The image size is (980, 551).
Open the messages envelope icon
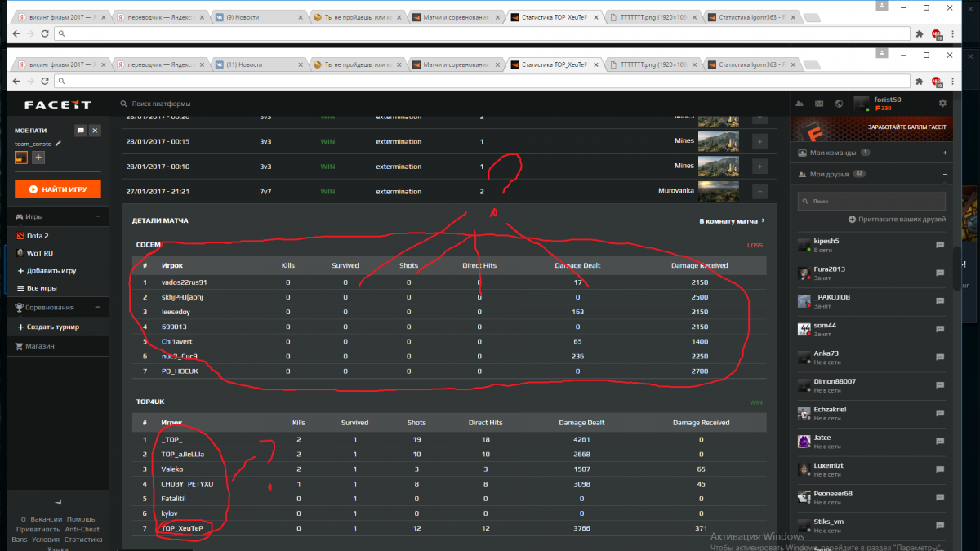click(819, 104)
